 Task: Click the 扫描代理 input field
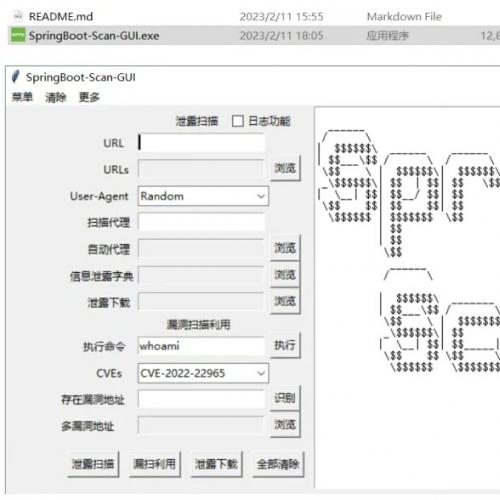point(201,222)
